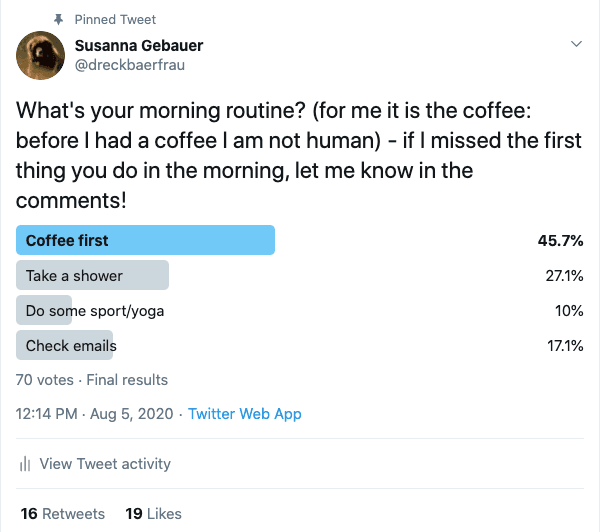Click the tweet text about morning routine
Image resolution: width=600 pixels, height=532 pixels.
pyautogui.click(x=298, y=155)
